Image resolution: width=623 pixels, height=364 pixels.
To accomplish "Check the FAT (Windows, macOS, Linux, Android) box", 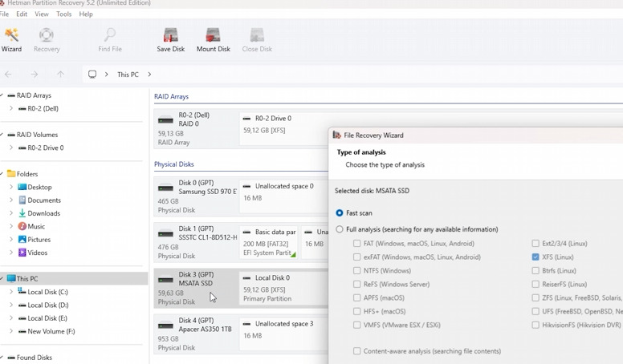I will pos(356,243).
